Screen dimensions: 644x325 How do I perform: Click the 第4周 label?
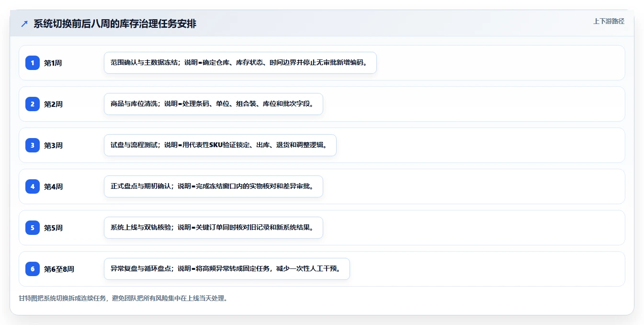click(53, 186)
